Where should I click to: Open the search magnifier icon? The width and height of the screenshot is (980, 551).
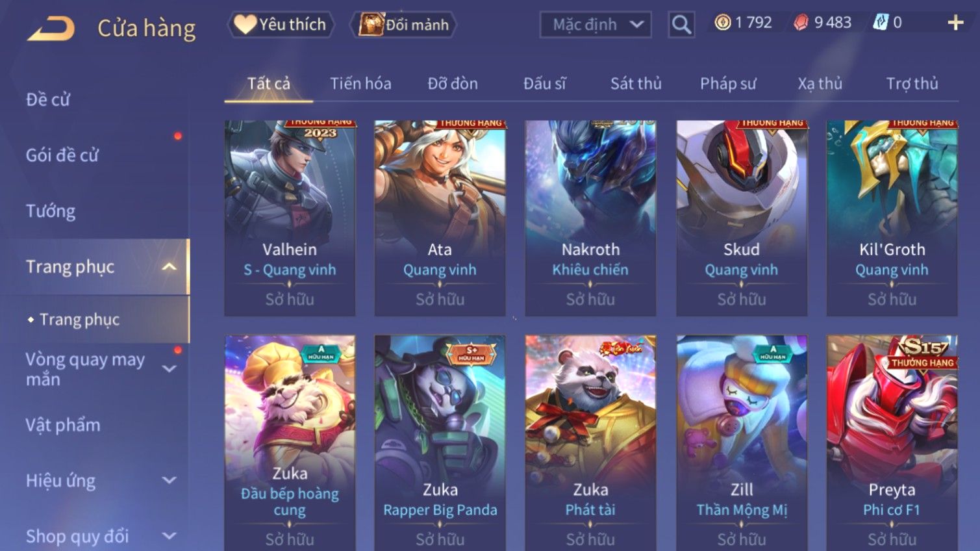pos(681,25)
